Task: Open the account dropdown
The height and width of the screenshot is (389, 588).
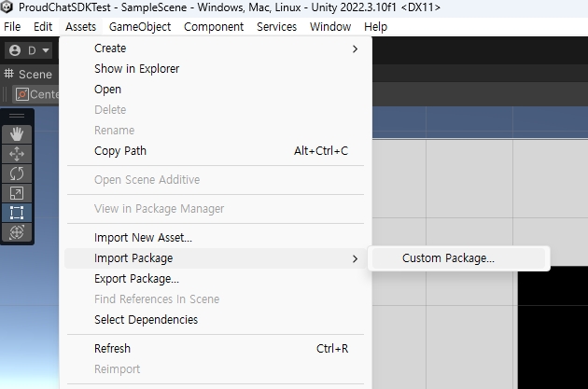Action: tap(29, 50)
